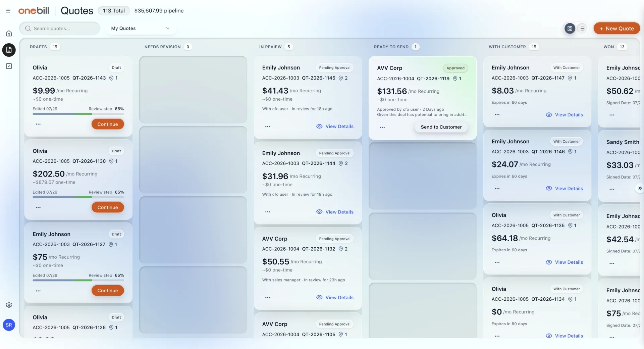Select the Won column header
644x349 pixels.
coord(609,47)
